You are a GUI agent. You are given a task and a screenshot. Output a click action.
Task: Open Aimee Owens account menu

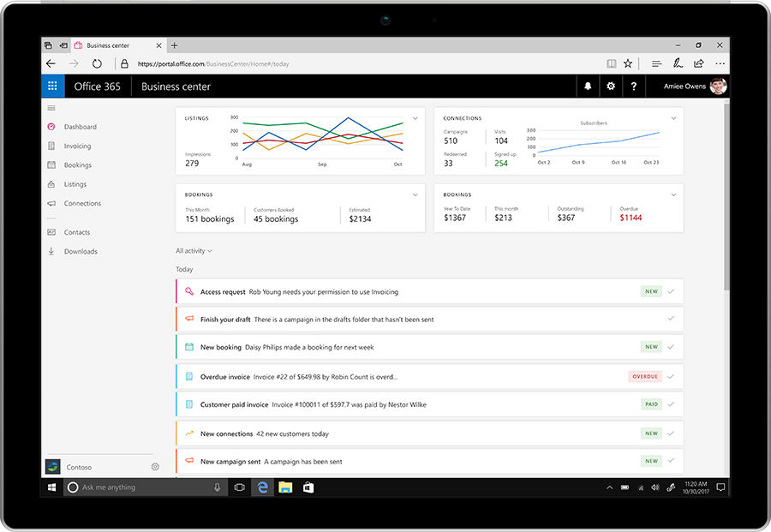tap(695, 87)
